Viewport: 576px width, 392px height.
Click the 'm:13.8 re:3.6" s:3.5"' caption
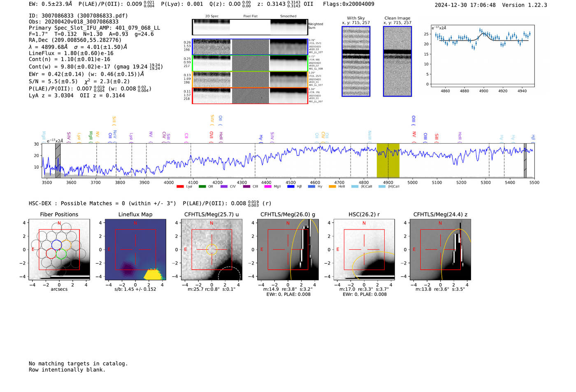[440, 289]
